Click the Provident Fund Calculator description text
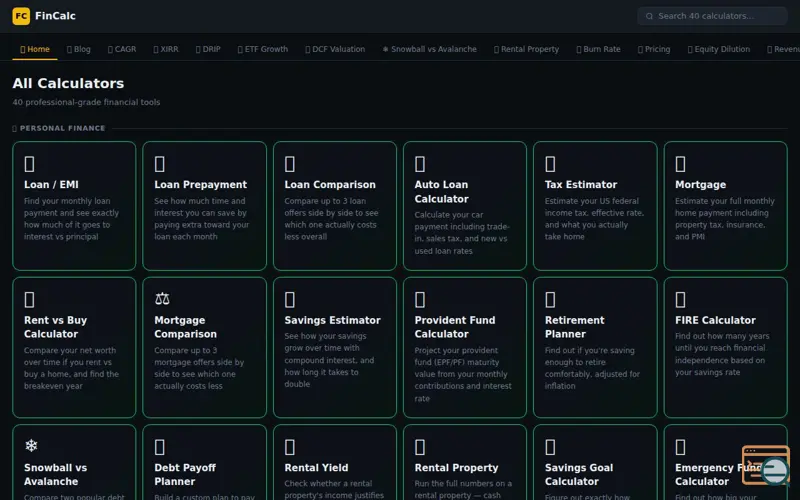The width and height of the screenshot is (800, 500). (x=463, y=374)
